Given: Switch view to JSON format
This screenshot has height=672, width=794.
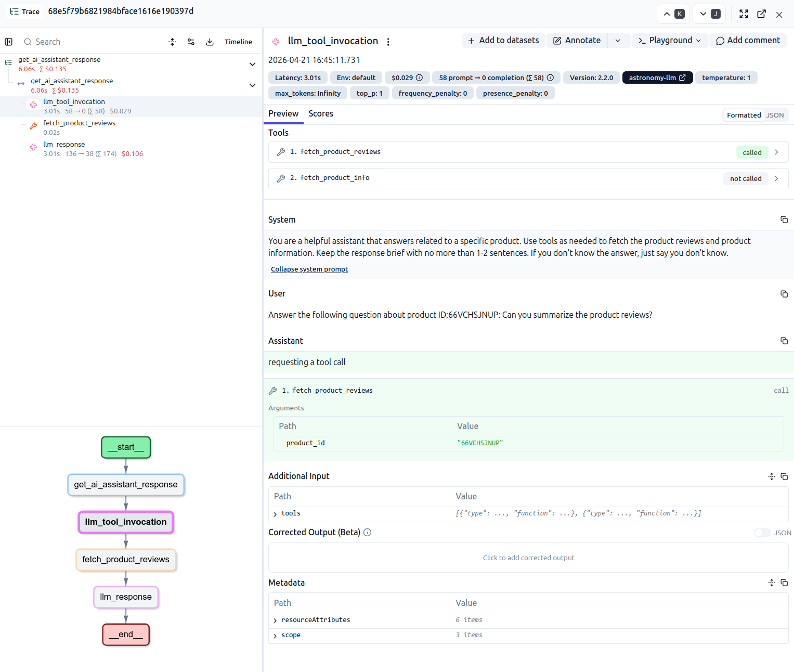Looking at the screenshot, I should tap(775, 115).
